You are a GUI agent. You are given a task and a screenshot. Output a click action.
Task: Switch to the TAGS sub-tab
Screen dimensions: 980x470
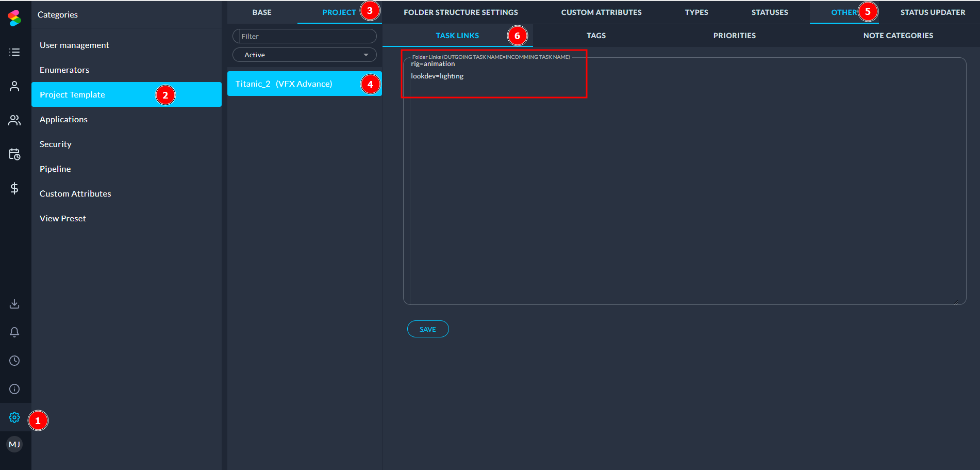click(x=596, y=36)
